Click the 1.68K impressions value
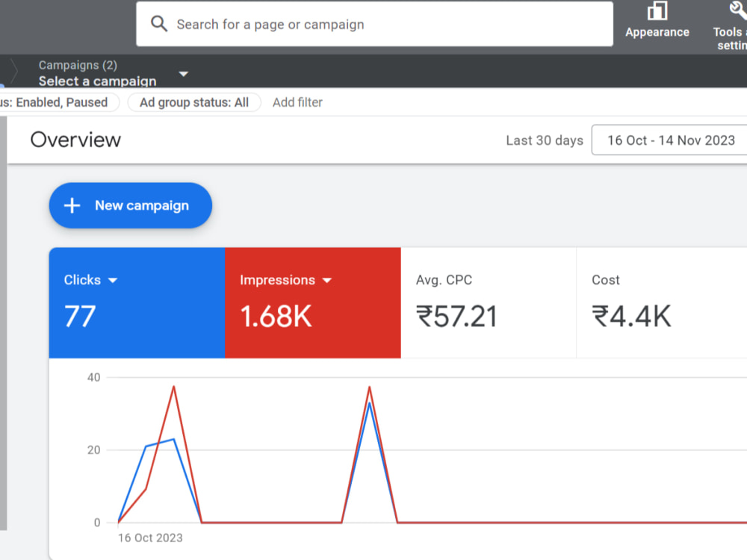 pos(276,317)
